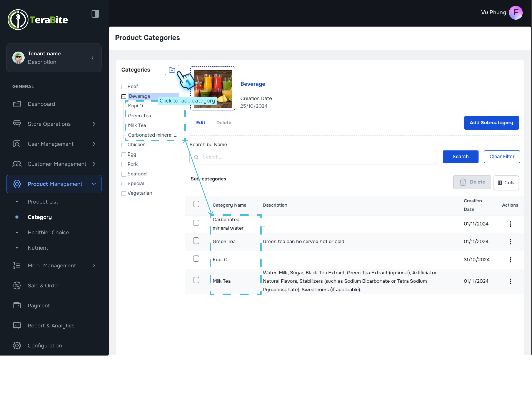Open actions menu for Green Tea row
This screenshot has height=394, width=532.
[510, 242]
